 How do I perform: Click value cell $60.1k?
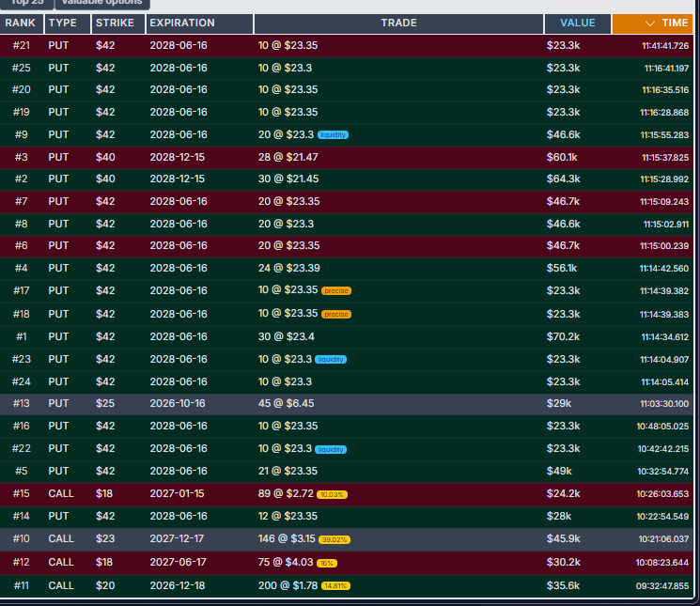click(562, 157)
